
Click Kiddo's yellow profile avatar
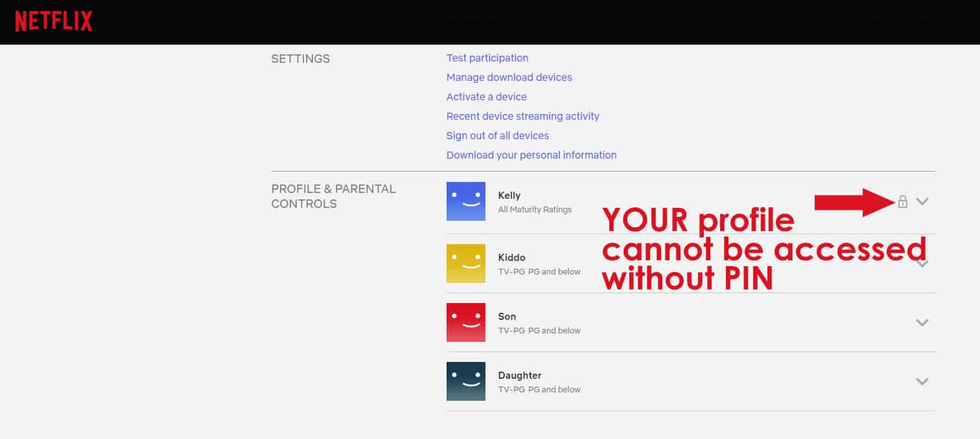point(465,264)
